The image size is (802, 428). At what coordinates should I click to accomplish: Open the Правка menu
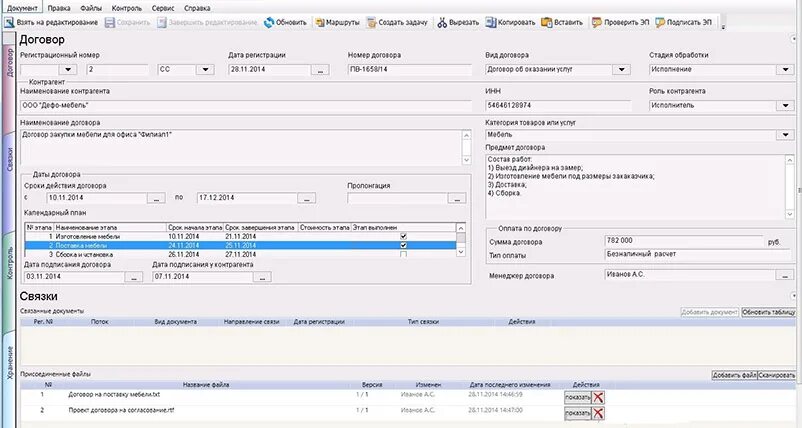click(x=59, y=8)
